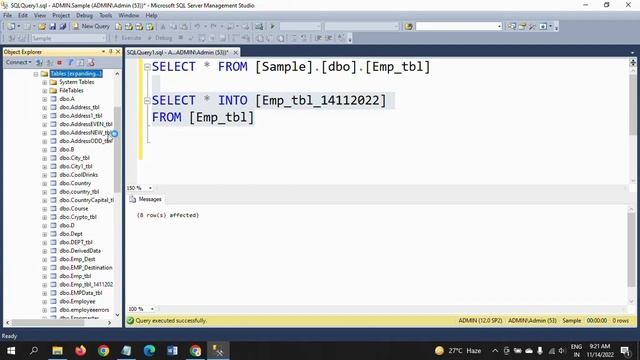Screen dimensions: 640x360
Task: Click the Debug button
Action: point(160,38)
